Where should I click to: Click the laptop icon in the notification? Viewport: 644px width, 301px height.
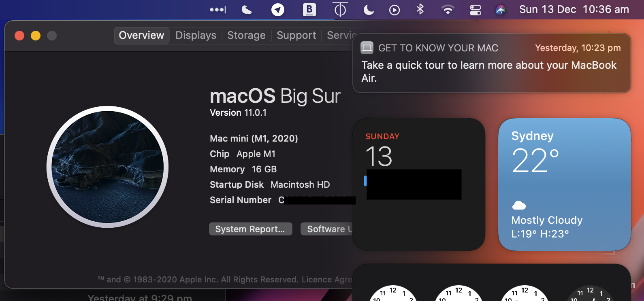[x=367, y=48]
